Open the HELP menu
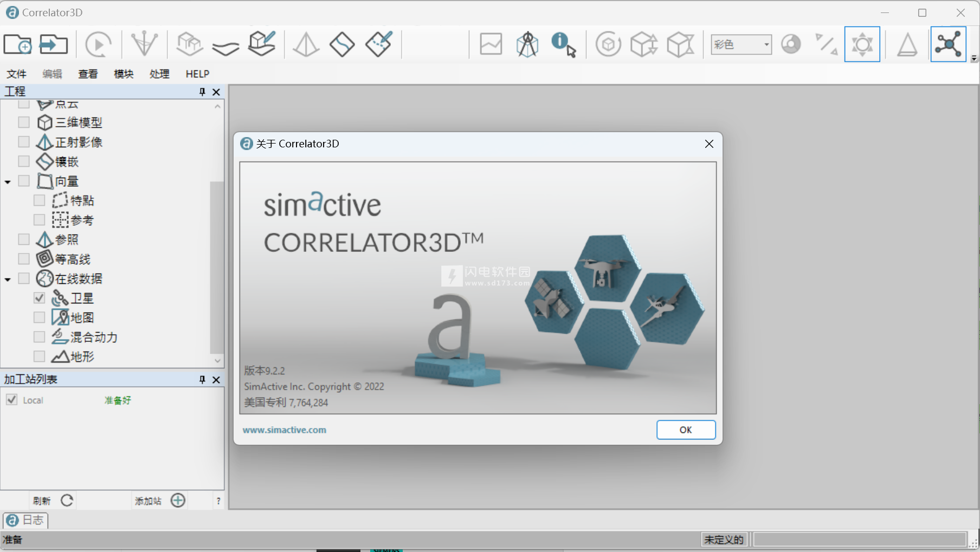Screen dimensions: 980x552 click(x=197, y=74)
